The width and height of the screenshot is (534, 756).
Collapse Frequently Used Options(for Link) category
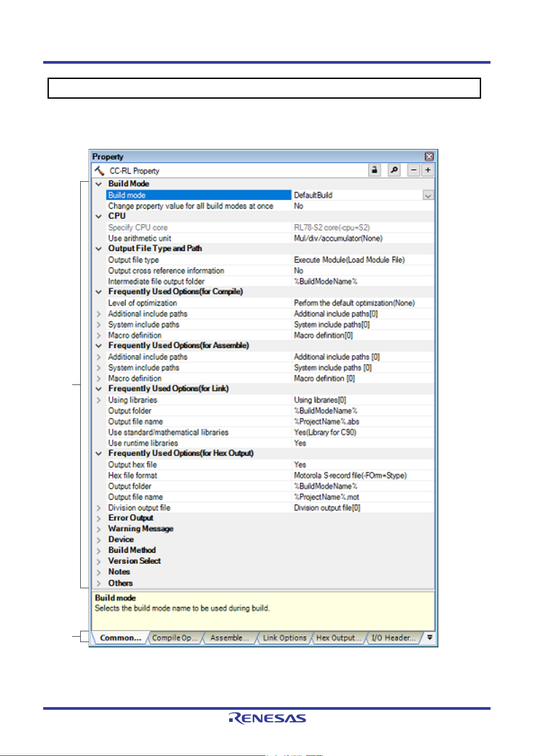(99, 389)
